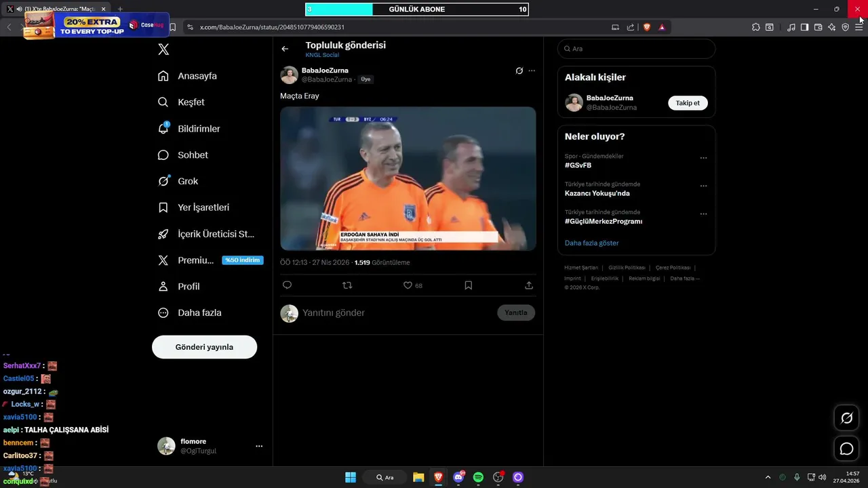Open Premium in the sidebar
868x488 pixels.
(x=210, y=260)
